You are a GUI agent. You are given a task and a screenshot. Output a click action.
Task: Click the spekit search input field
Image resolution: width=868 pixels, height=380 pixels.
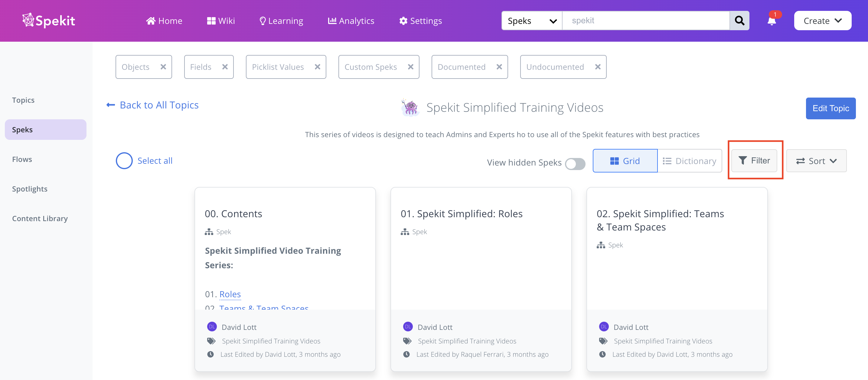point(646,21)
